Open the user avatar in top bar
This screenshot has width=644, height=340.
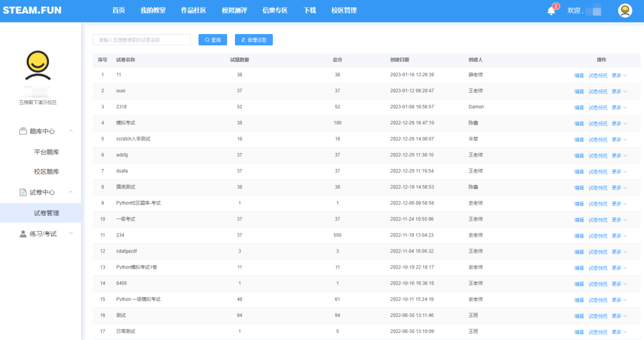[x=625, y=11]
